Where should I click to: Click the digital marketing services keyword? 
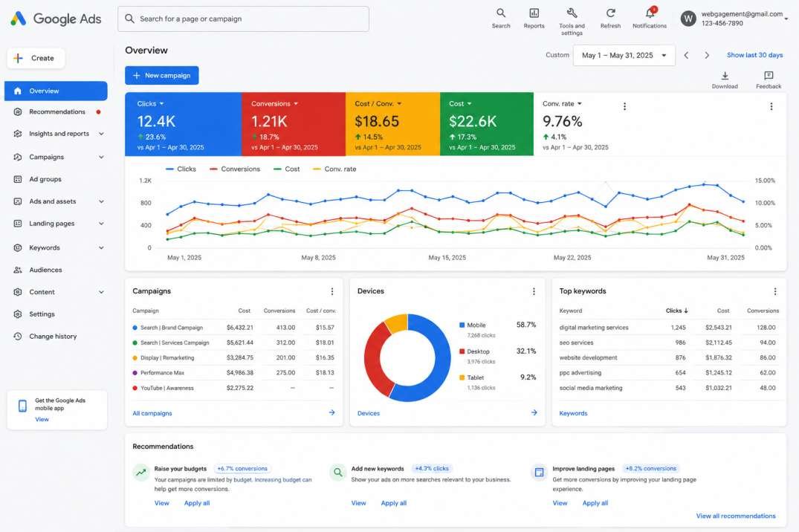594,328
